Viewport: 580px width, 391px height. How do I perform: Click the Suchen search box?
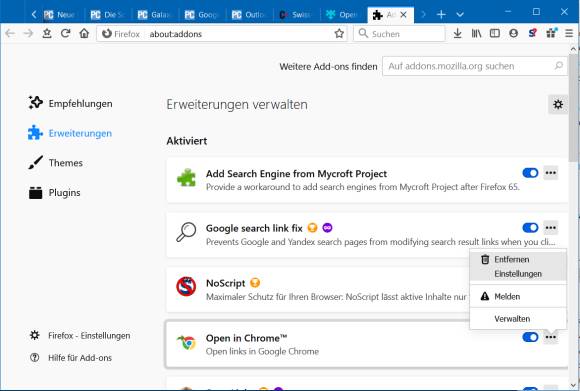pyautogui.click(x=399, y=34)
